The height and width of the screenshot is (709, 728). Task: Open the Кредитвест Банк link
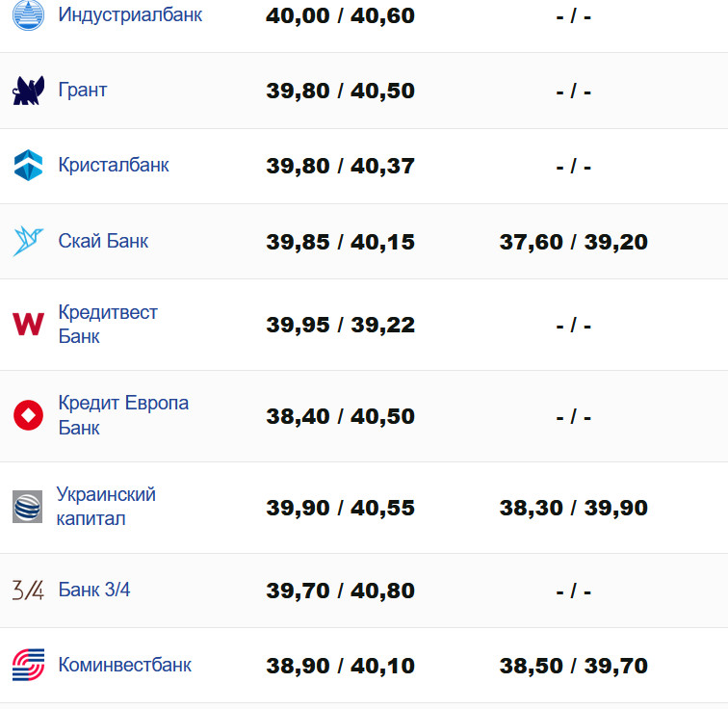(107, 325)
